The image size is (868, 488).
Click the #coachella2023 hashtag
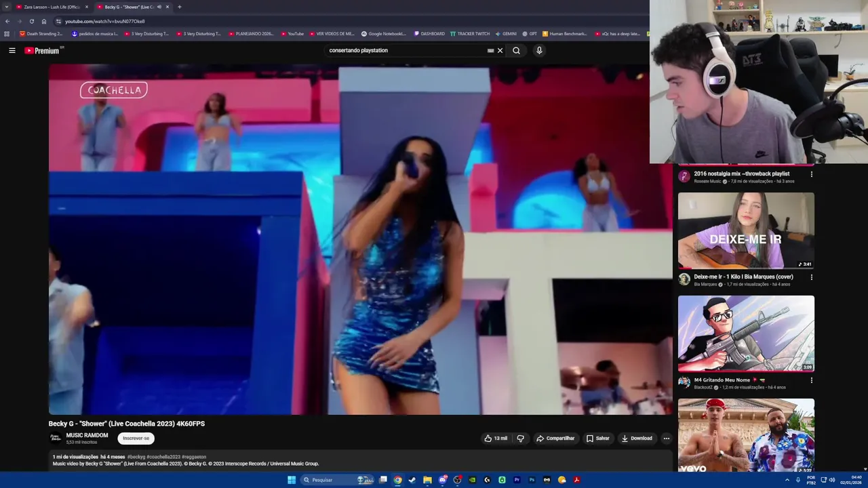[163, 457]
